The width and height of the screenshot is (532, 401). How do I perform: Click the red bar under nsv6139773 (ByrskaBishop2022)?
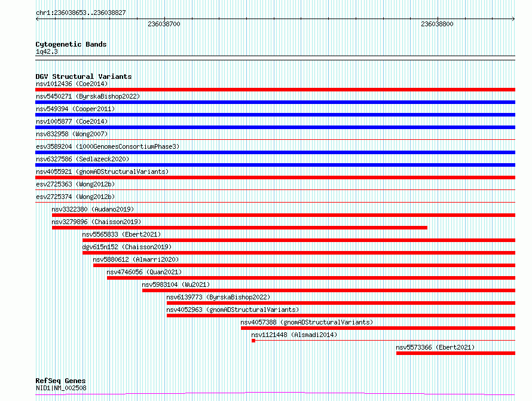pos(341,303)
